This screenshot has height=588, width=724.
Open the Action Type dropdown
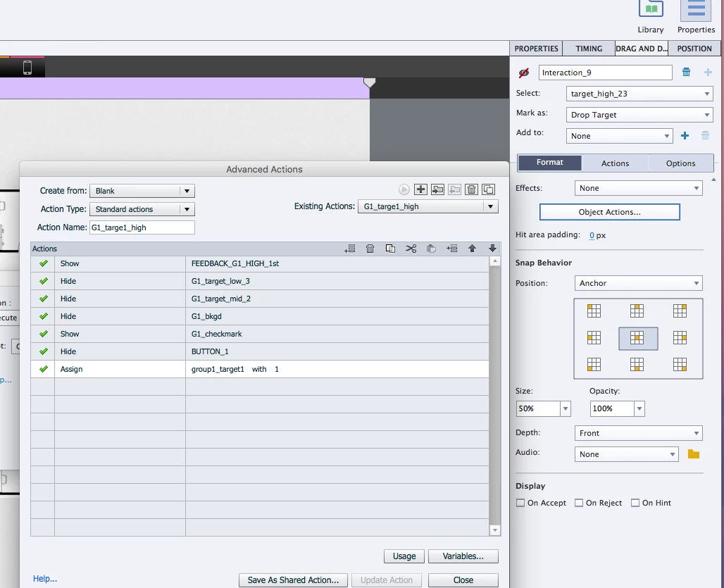click(142, 209)
